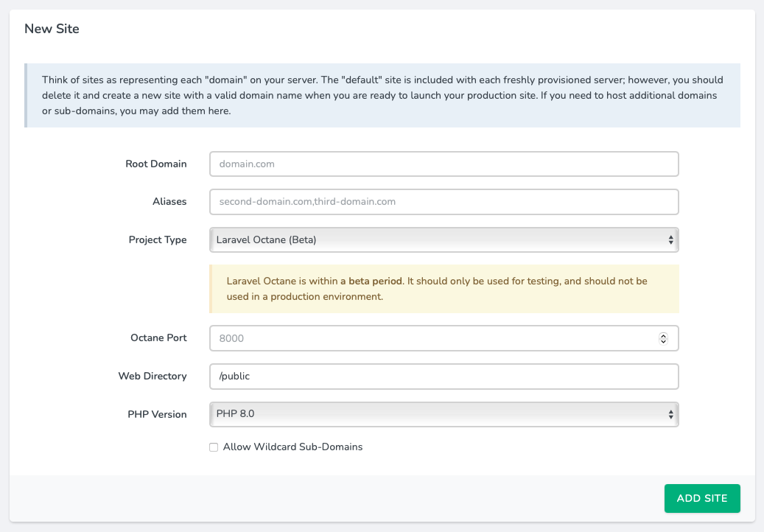Click the yellow Laravel Octane beta warning
Screen dimensions: 764x532
[444, 289]
